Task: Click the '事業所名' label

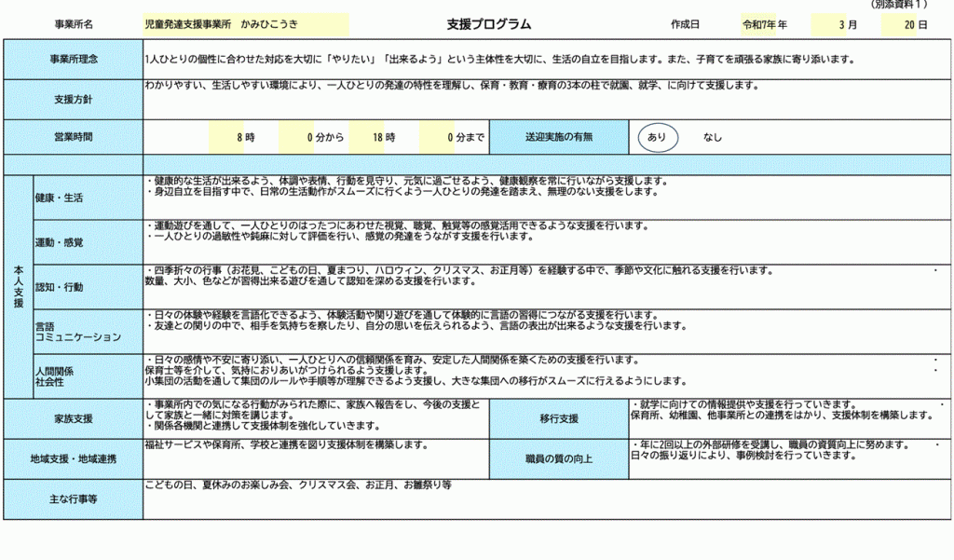Action: tap(74, 24)
